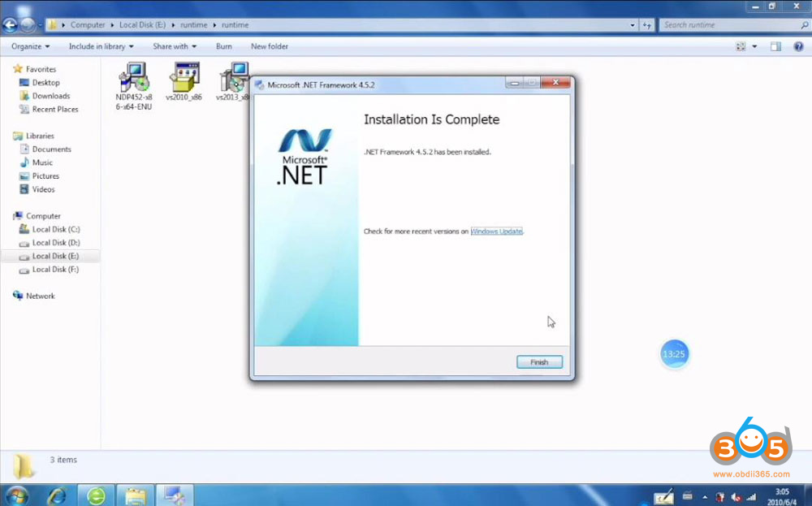
Task: Select the vs2013_x86 file icon
Action: pos(233,79)
